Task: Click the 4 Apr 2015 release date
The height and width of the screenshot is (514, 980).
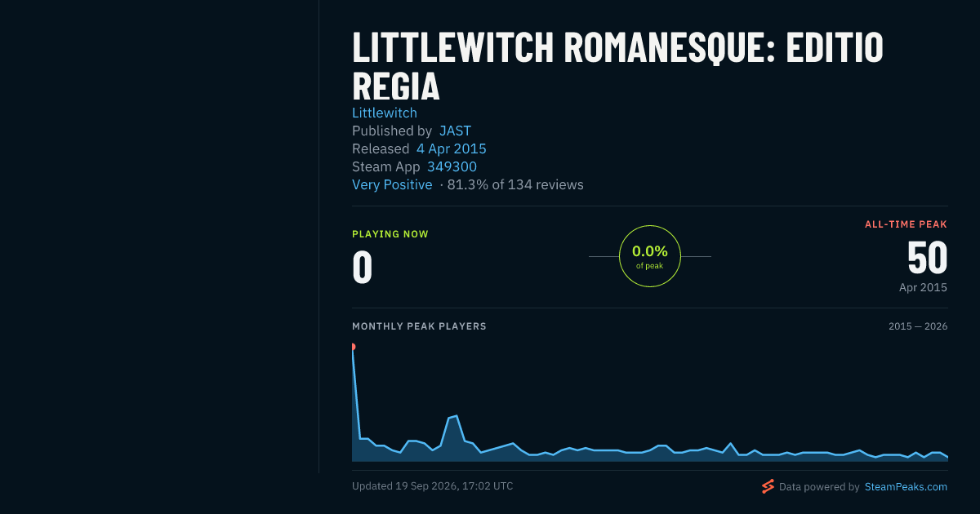Action: [x=452, y=148]
